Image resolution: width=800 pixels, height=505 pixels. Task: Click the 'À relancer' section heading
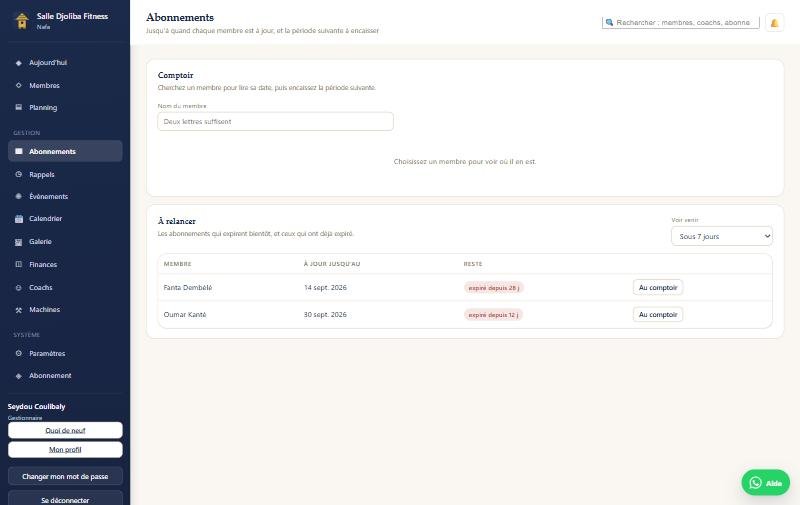[x=177, y=221]
